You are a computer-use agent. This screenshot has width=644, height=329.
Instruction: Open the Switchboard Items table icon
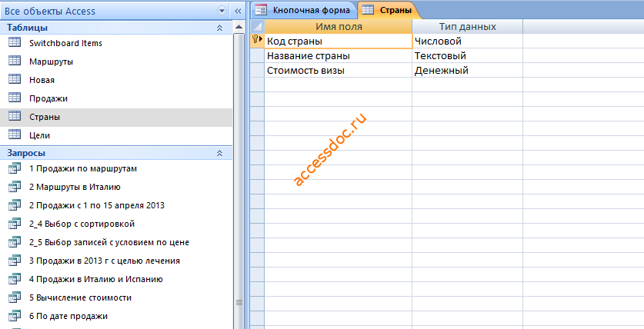click(x=15, y=43)
